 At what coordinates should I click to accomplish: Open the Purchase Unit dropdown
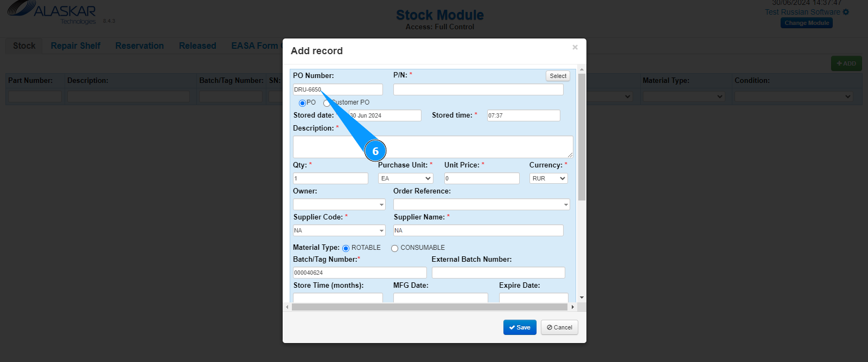click(405, 178)
